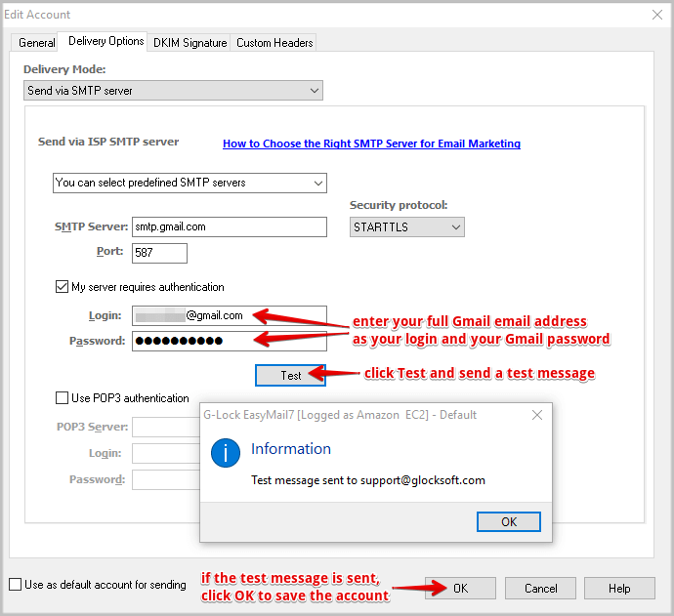
Task: Check Use as default account for sending
Action: pos(15,584)
